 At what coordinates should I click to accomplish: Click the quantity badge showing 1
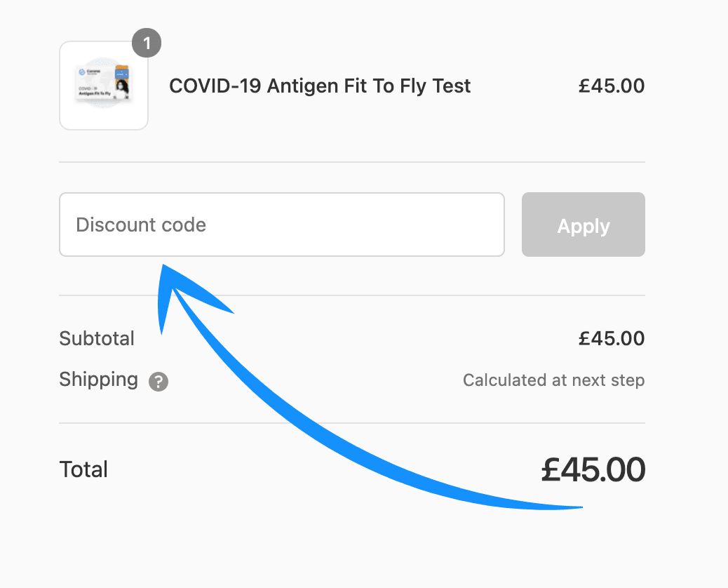[147, 44]
